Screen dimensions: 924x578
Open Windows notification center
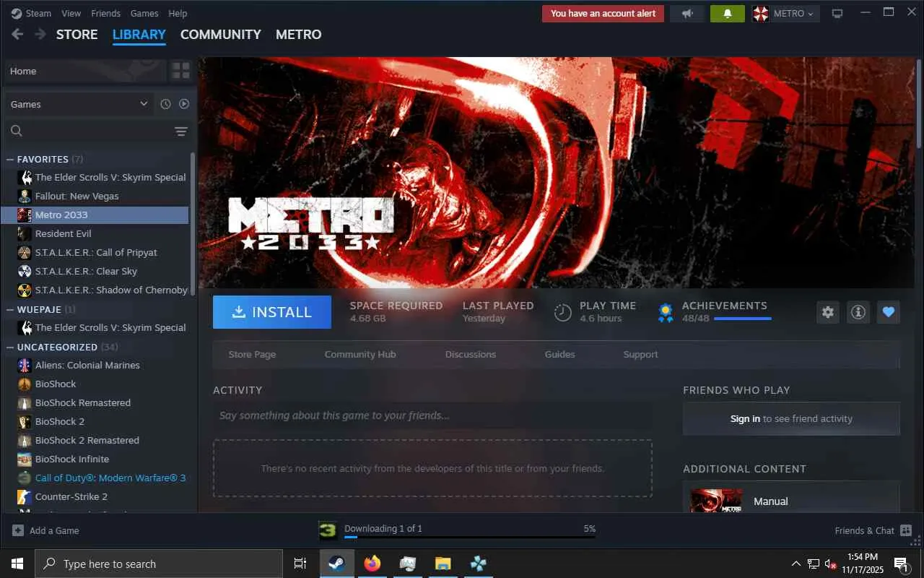(x=902, y=564)
